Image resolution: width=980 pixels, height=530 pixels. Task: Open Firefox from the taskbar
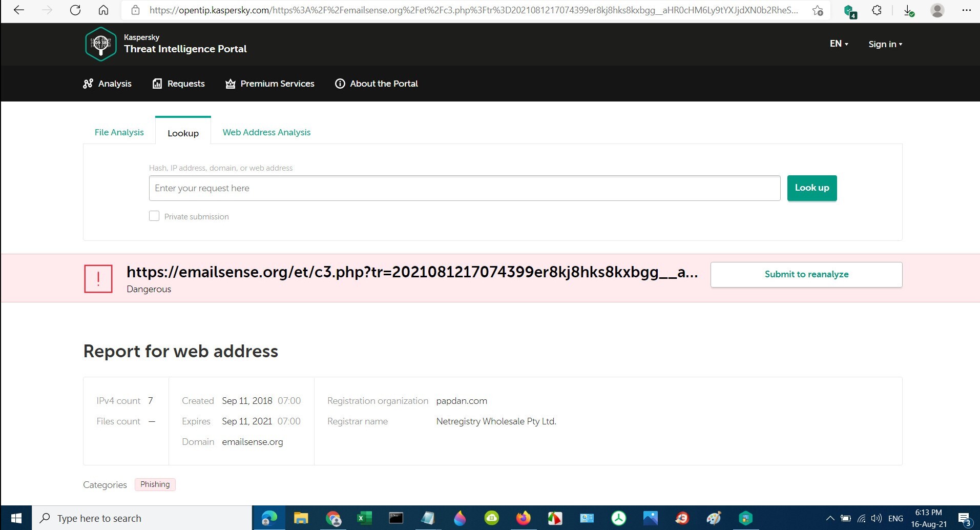pyautogui.click(x=523, y=518)
